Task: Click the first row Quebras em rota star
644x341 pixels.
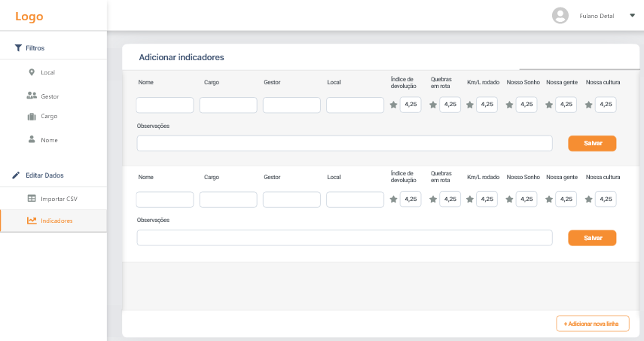Action: tap(433, 105)
